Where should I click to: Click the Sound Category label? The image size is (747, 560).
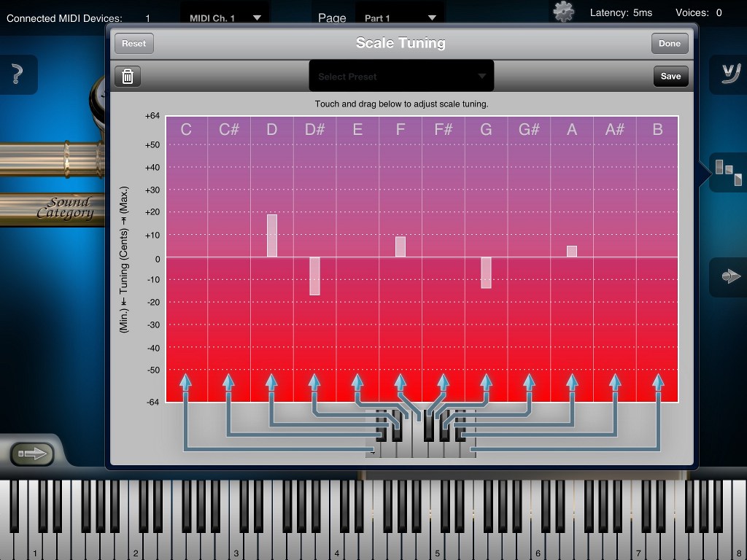click(66, 208)
